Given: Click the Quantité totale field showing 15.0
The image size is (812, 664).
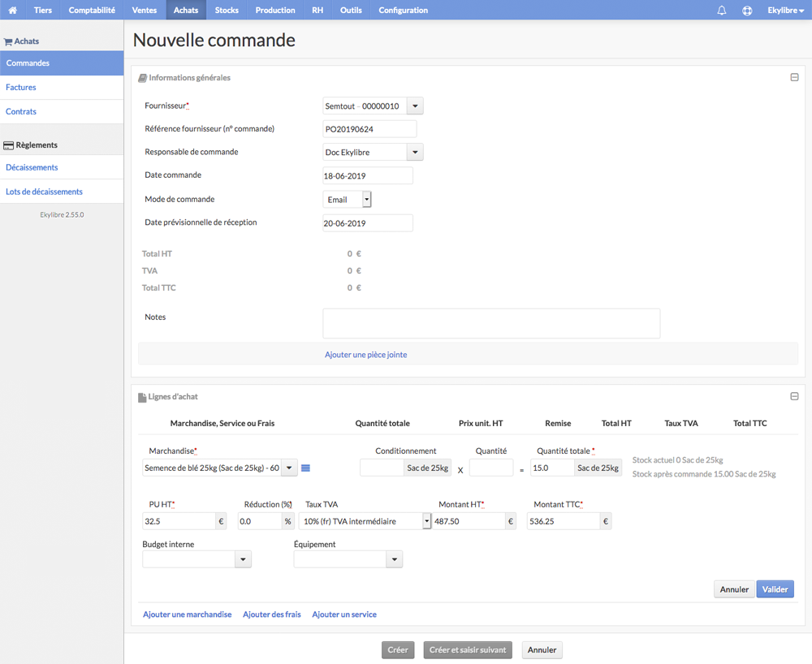Looking at the screenshot, I should 552,468.
